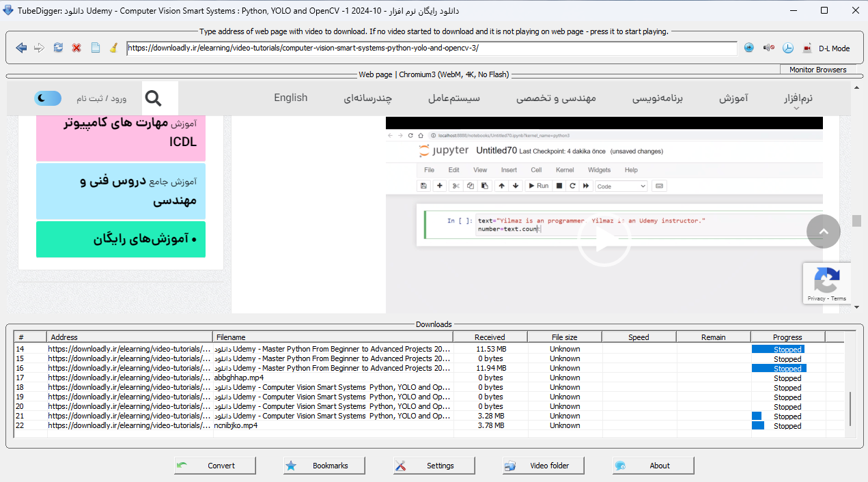Open the scheduler clock icon
This screenshot has height=482, width=868.
[788, 48]
